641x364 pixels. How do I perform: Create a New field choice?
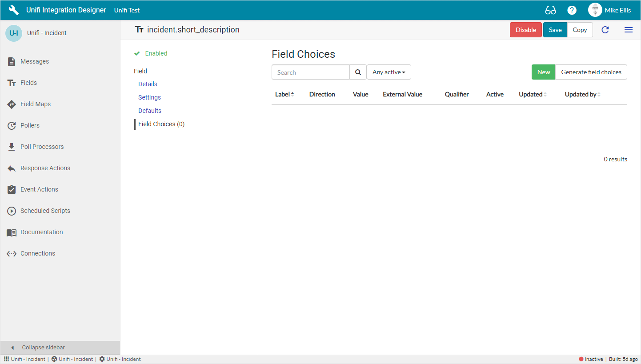(x=543, y=72)
